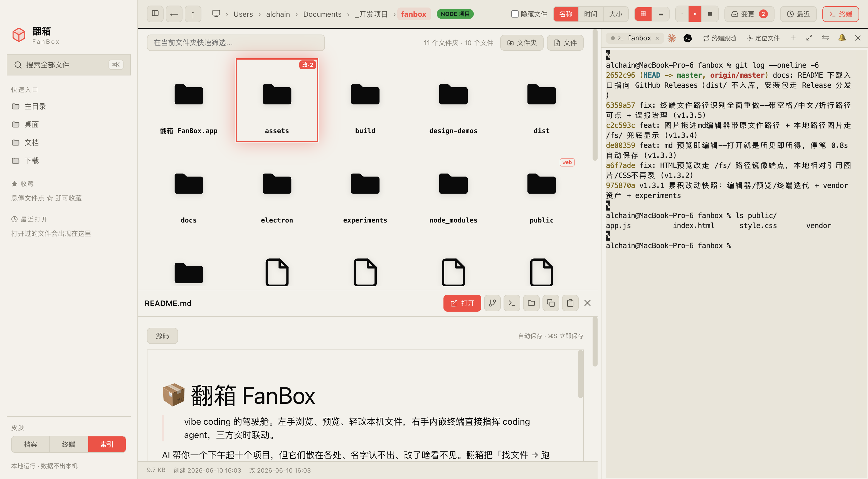Open the 变更 changes inbox

[749, 14]
